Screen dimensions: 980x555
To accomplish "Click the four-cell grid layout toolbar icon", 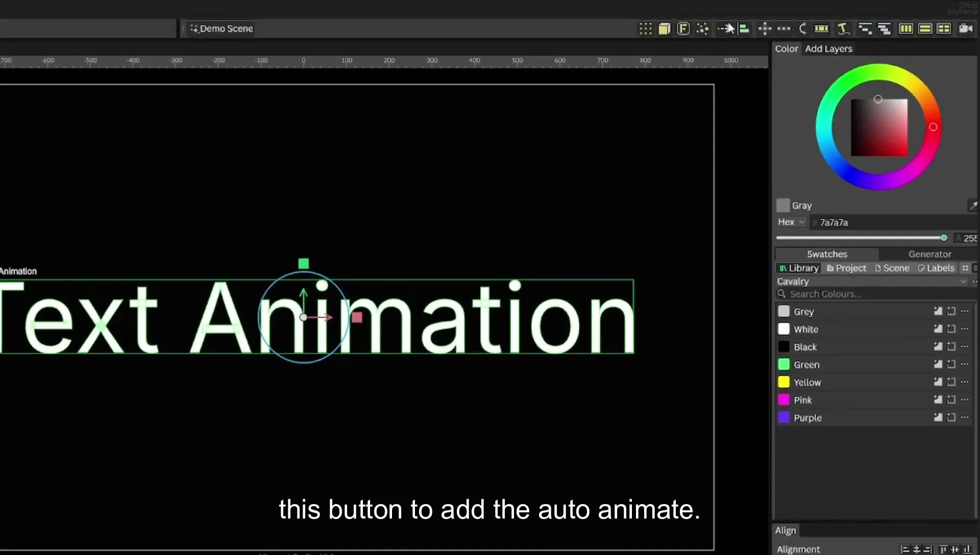I will click(944, 29).
